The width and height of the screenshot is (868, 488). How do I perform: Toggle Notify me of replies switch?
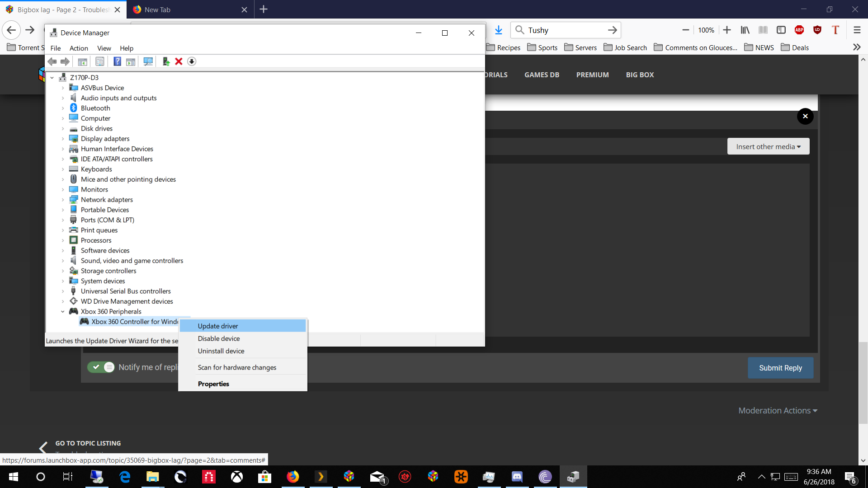click(101, 367)
